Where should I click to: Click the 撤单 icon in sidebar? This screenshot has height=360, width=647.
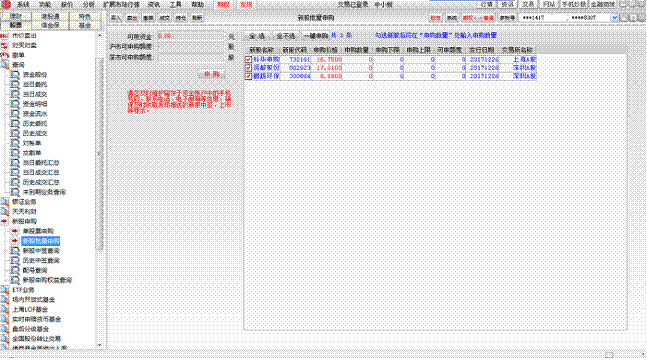coord(5,55)
